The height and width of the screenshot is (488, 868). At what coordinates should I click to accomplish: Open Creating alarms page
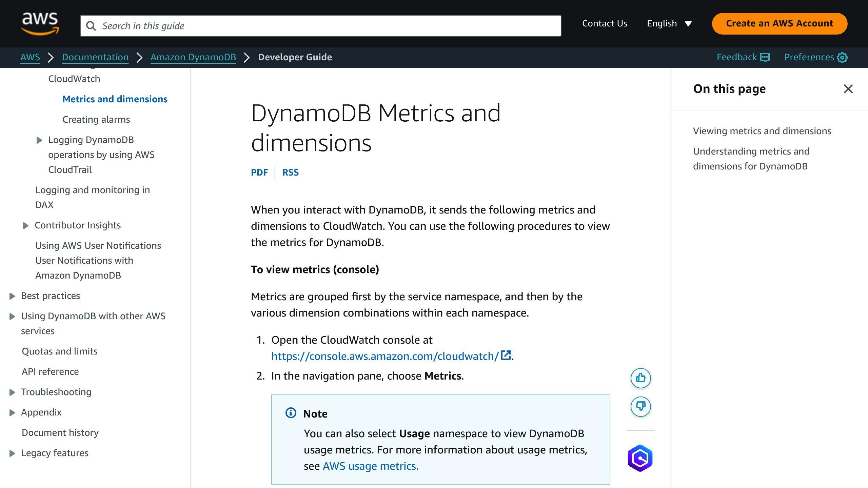tap(96, 119)
